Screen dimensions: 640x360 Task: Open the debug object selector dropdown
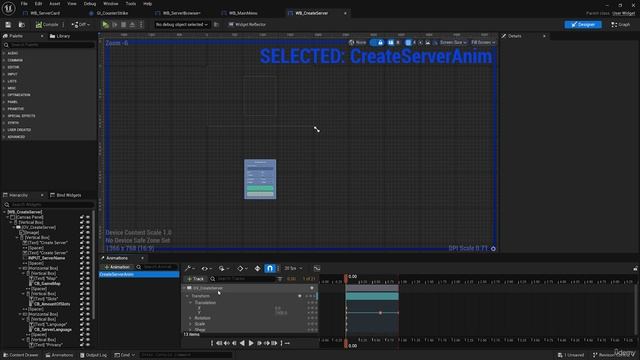(x=181, y=25)
